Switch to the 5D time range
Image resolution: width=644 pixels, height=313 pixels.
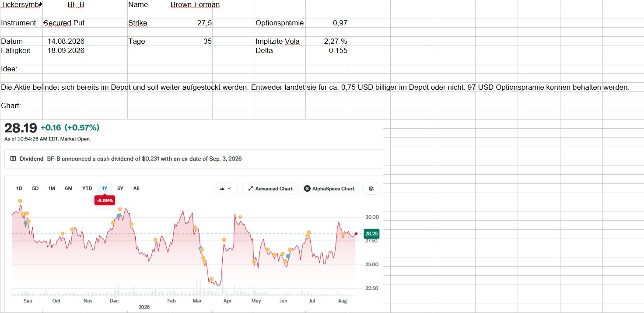[x=35, y=188]
